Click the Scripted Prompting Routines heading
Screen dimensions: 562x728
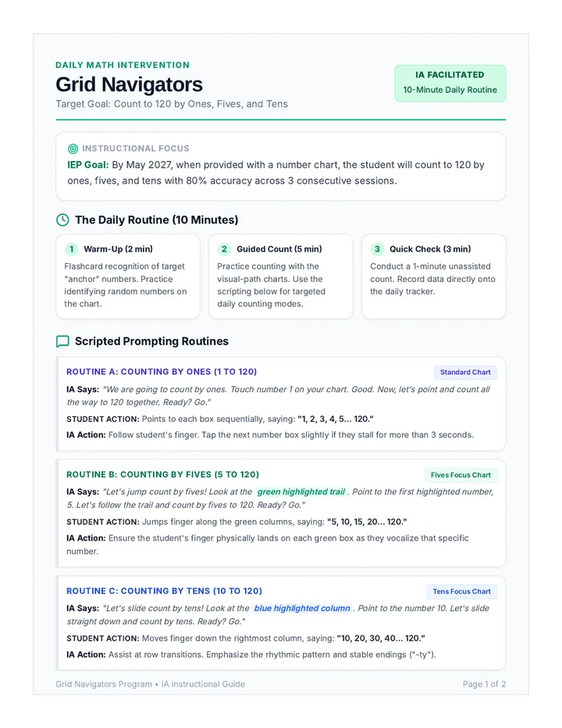coord(151,341)
